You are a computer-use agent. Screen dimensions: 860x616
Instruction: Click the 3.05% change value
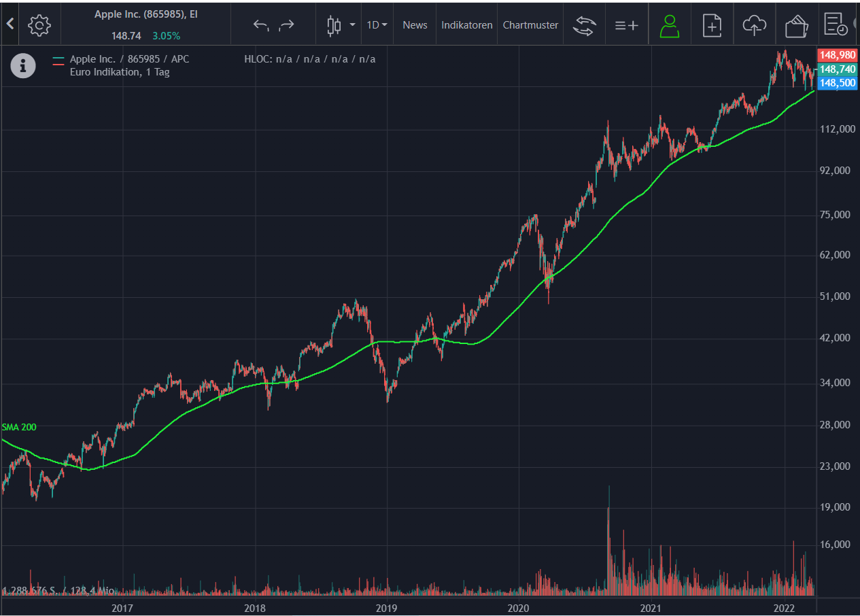(166, 36)
